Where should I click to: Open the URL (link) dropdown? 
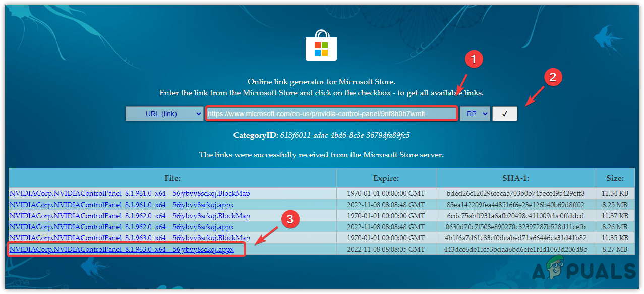click(x=164, y=113)
